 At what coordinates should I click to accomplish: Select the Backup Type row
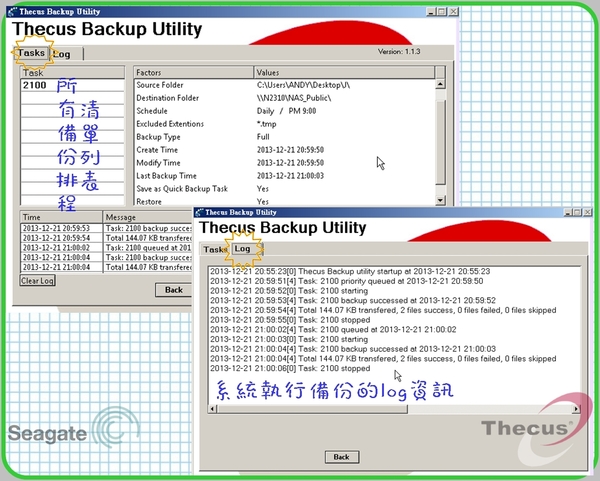pos(285,137)
